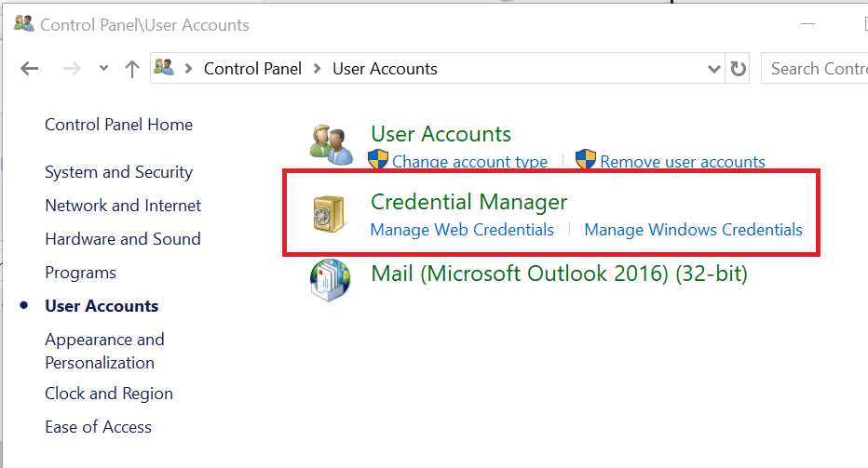Viewport: 868px width, 468px height.
Task: Click Remove user accounts link
Action: point(683,161)
